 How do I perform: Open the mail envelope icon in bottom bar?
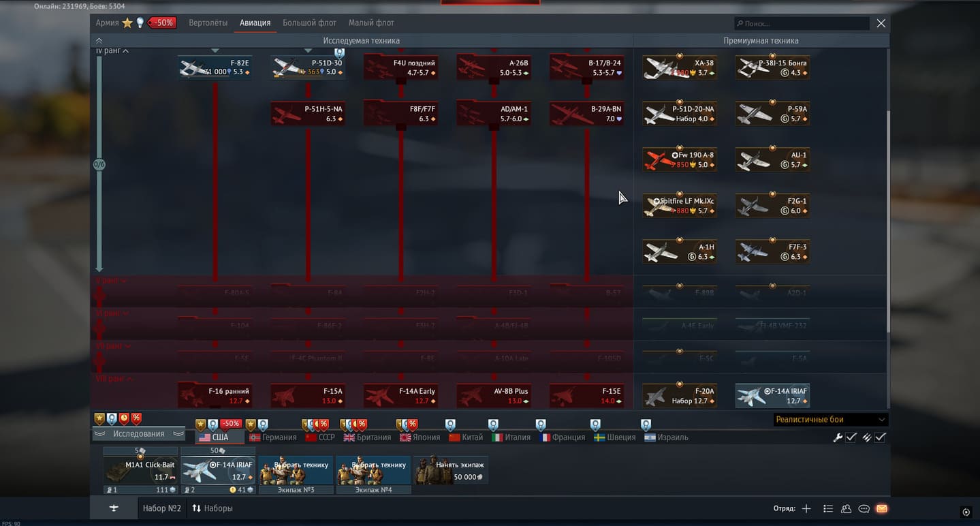[x=881, y=508]
